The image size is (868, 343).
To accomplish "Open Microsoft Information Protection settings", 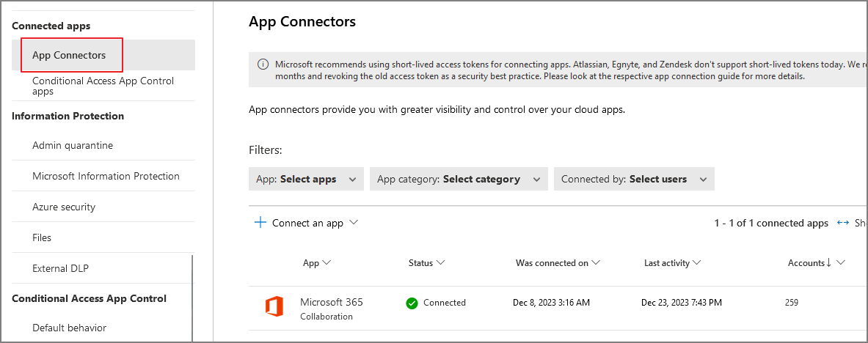I will (106, 176).
